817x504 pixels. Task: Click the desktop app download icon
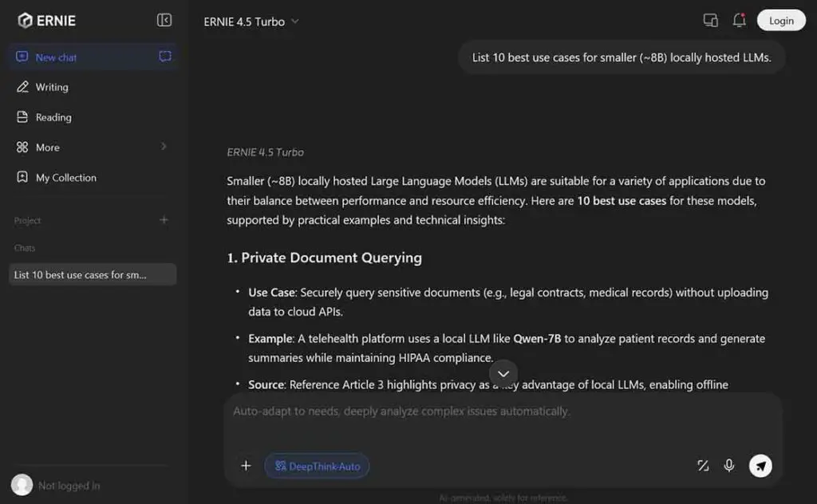coord(710,21)
